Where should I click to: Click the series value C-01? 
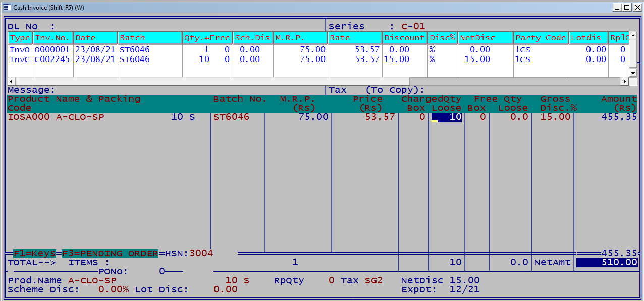click(x=413, y=26)
